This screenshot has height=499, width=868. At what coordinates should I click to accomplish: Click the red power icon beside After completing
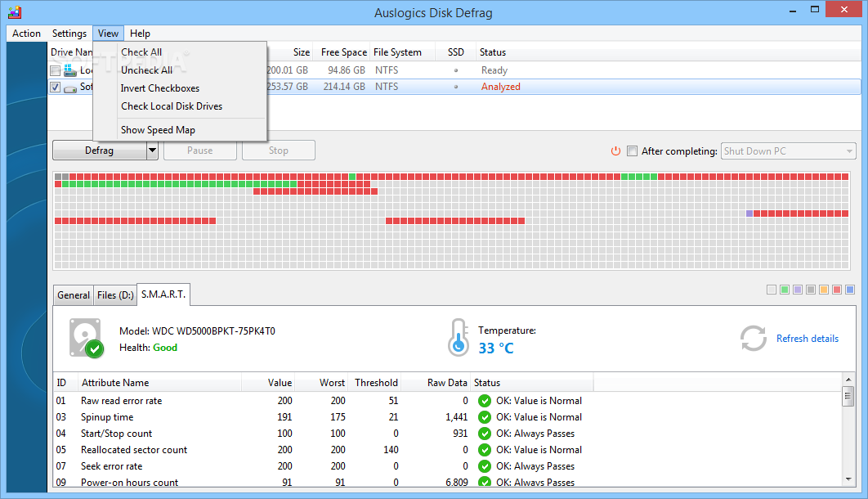[615, 151]
